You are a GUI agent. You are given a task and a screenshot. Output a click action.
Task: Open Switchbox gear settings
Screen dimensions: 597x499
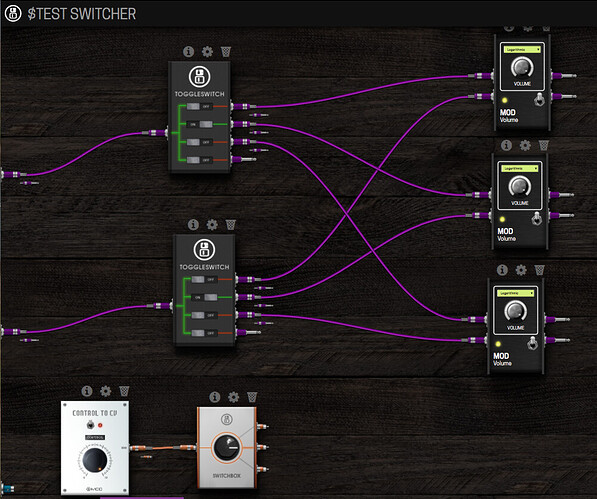pos(233,397)
